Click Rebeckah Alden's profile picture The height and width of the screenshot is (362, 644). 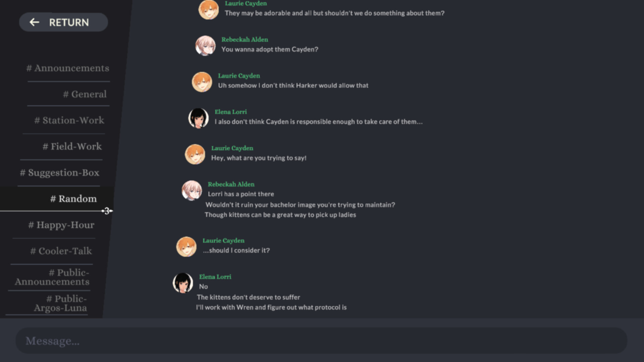pos(205,45)
